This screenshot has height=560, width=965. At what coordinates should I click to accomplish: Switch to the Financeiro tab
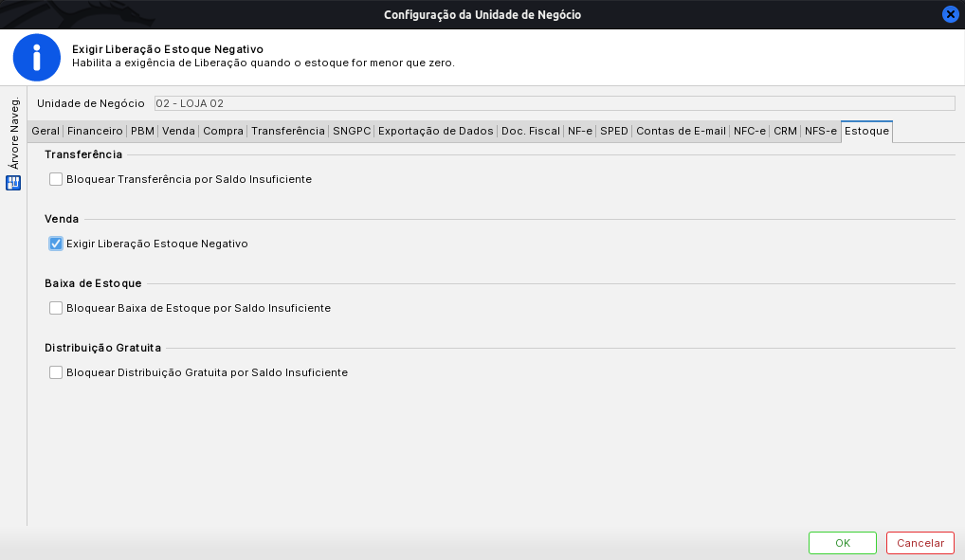(x=95, y=131)
